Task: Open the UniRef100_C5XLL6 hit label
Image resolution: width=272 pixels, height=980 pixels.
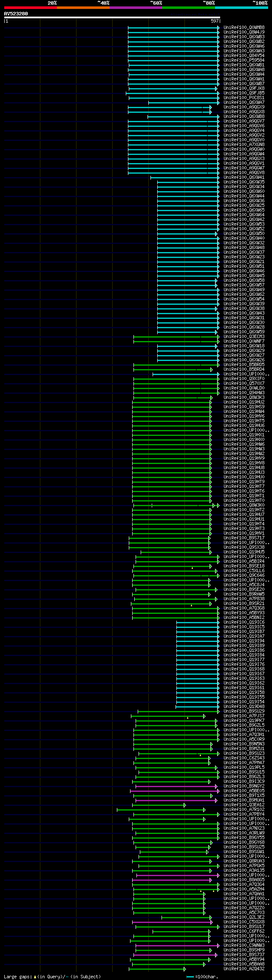Action: (244, 571)
